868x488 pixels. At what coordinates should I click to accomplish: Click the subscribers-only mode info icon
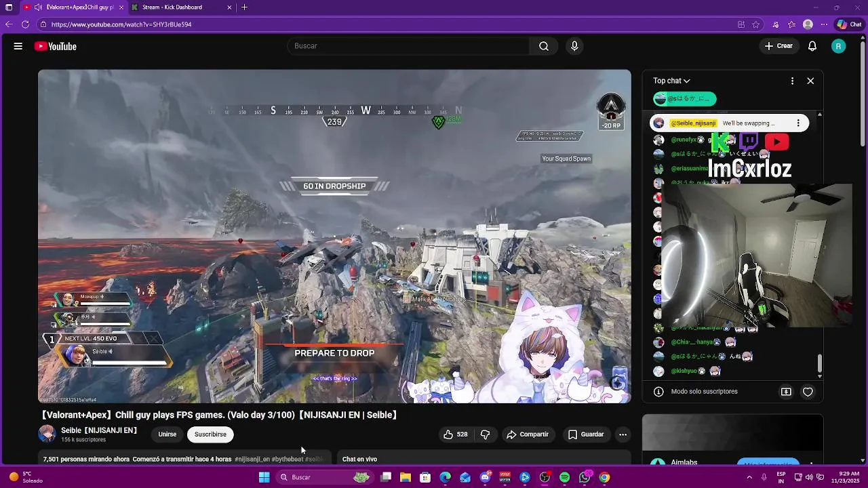point(658,392)
